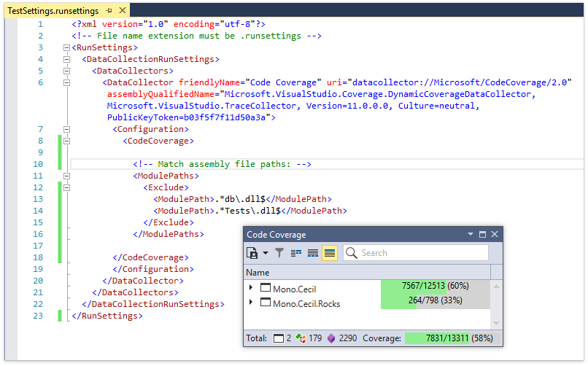Open Code Coverage window options dropdown
Screen dimensions: 588x366
[470, 235]
